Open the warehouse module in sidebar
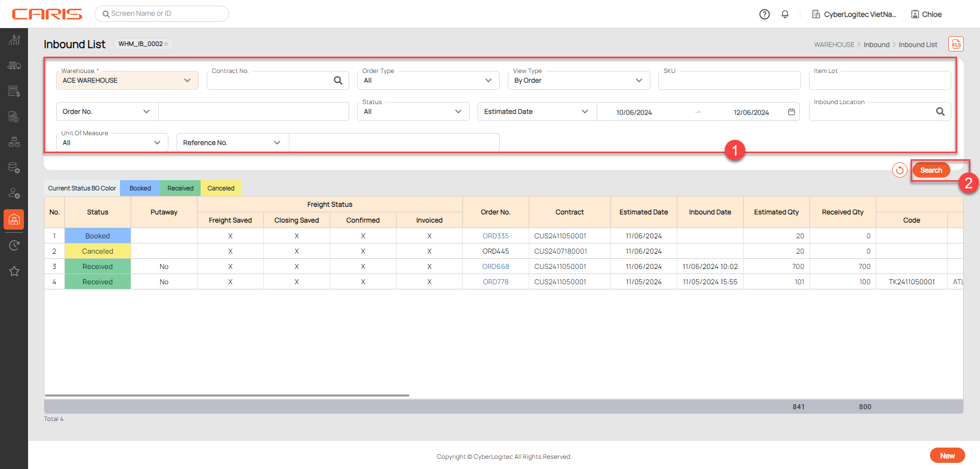This screenshot has width=980, height=469. pyautogui.click(x=14, y=219)
